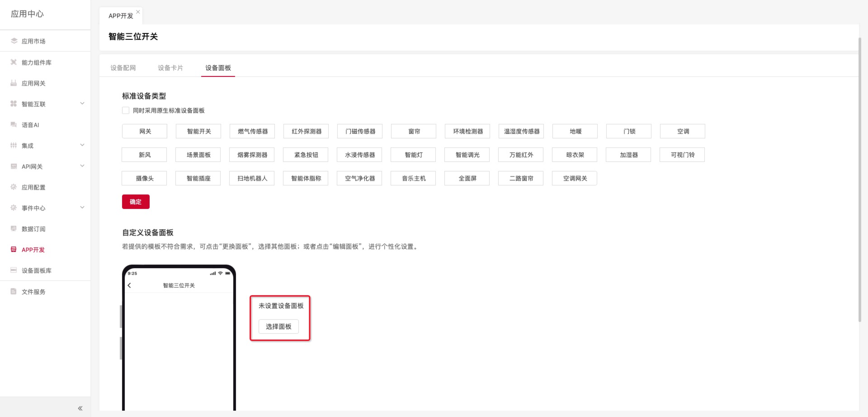868x417 pixels.
Task: Click the 文件服务 sidebar icon
Action: pyautogui.click(x=14, y=291)
